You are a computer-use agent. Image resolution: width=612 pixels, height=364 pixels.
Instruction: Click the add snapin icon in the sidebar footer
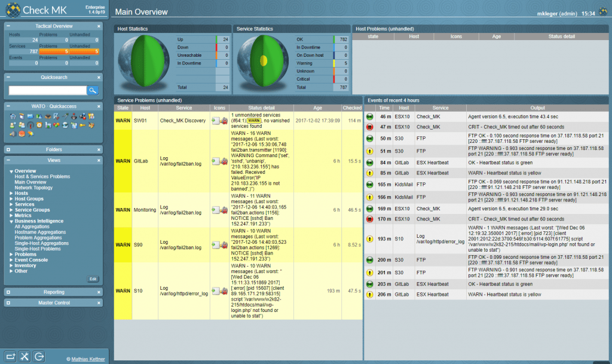[x=11, y=356]
